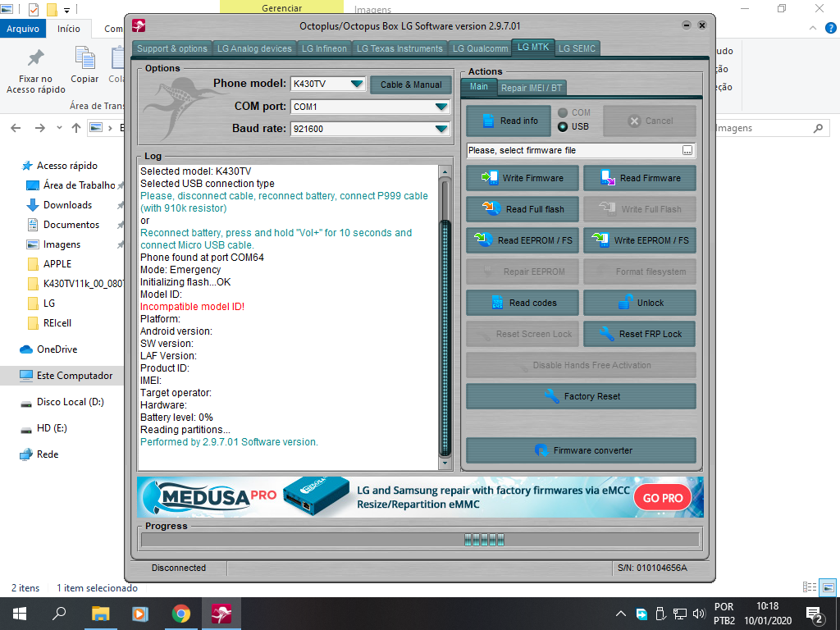Viewport: 840px width, 630px height.
Task: Click the log scrollbar up arrow
Action: coord(445,171)
